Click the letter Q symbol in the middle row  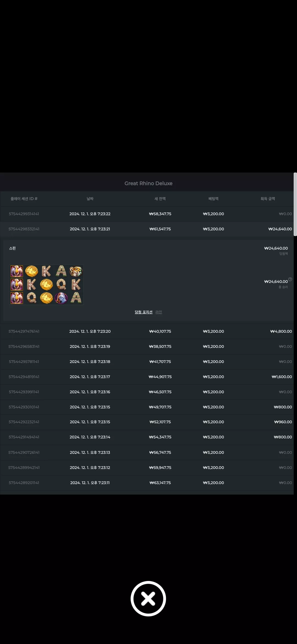click(61, 285)
